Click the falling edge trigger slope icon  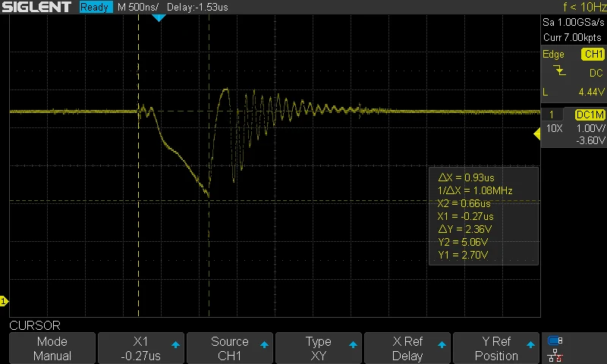(x=559, y=71)
